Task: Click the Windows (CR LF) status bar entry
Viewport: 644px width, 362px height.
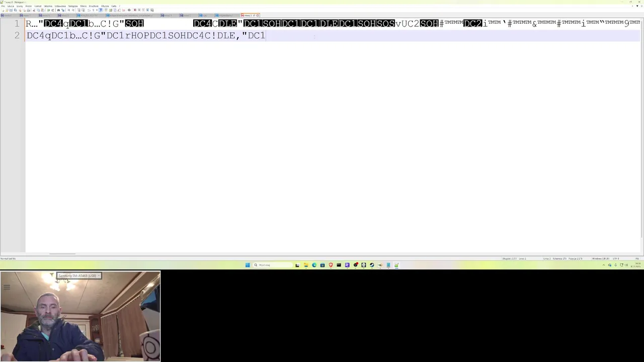Action: click(601, 258)
